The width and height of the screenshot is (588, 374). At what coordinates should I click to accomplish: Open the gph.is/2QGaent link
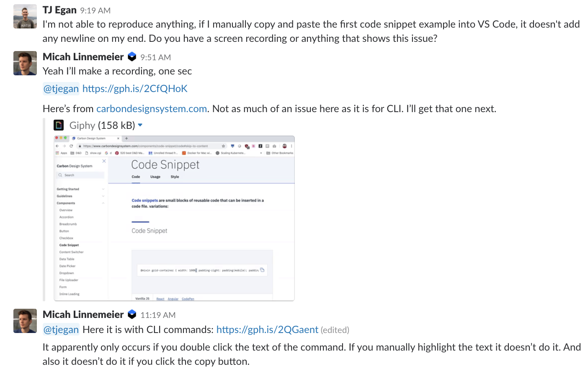tap(267, 329)
